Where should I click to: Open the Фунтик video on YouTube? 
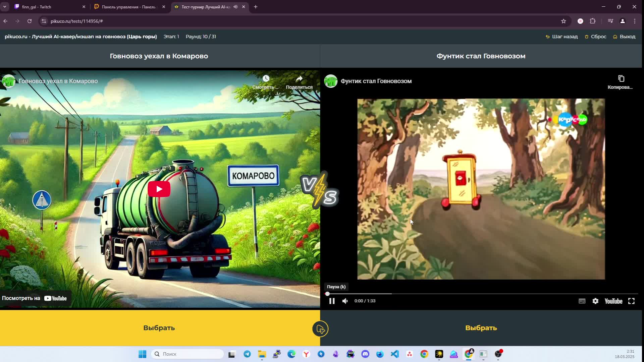[613, 301]
